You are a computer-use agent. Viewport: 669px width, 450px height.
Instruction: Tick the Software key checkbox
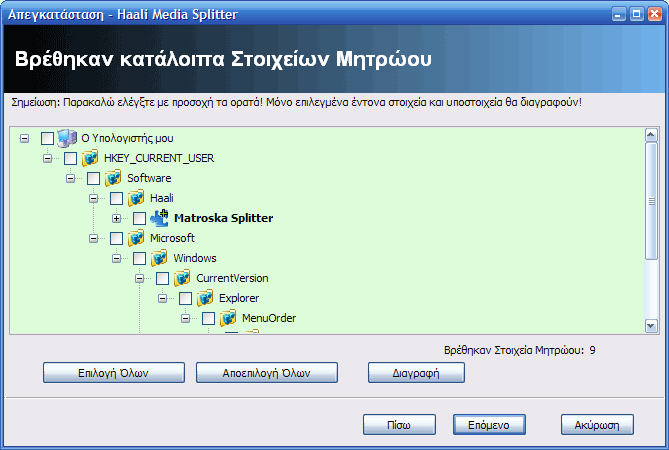[93, 178]
